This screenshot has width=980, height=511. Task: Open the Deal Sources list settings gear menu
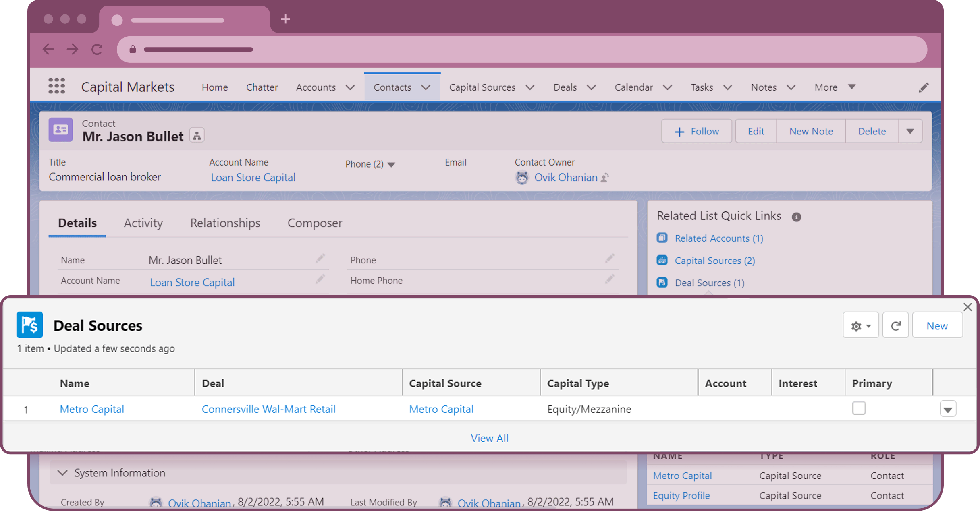(x=861, y=325)
